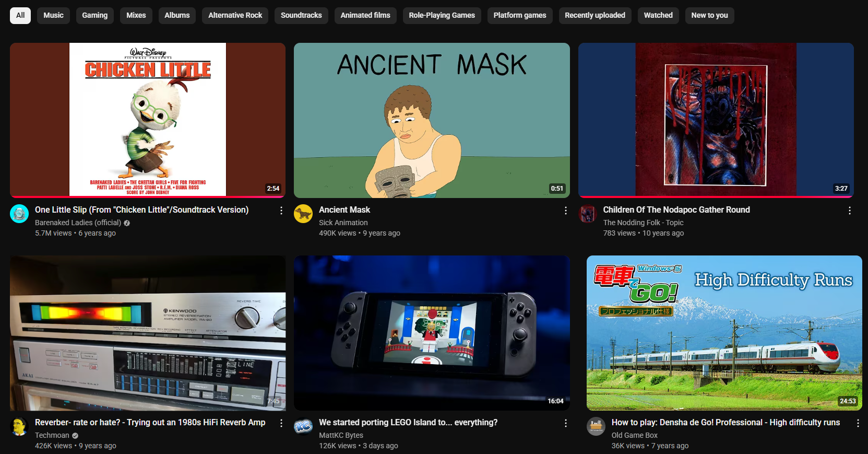
Task: Filter videos by Music chip
Action: click(53, 15)
